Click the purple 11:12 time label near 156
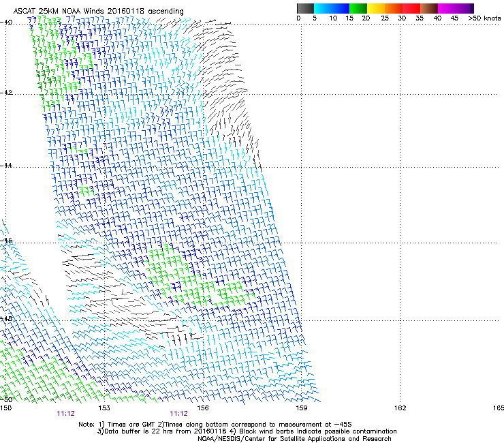 coord(178,414)
